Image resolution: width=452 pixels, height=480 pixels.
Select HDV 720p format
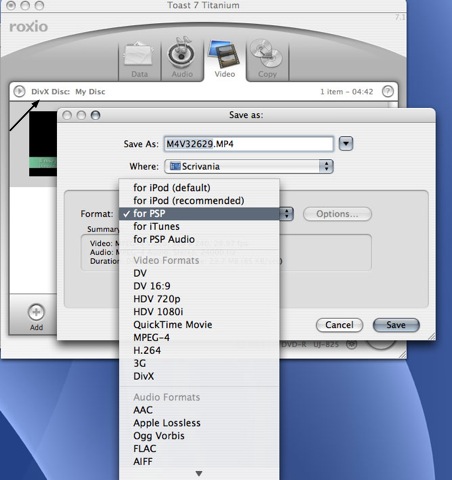[199, 299]
